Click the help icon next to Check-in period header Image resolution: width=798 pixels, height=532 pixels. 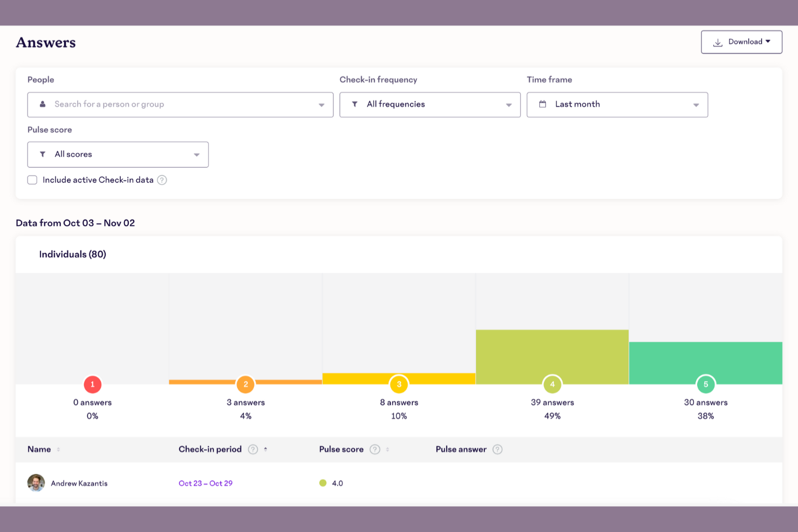coord(252,449)
